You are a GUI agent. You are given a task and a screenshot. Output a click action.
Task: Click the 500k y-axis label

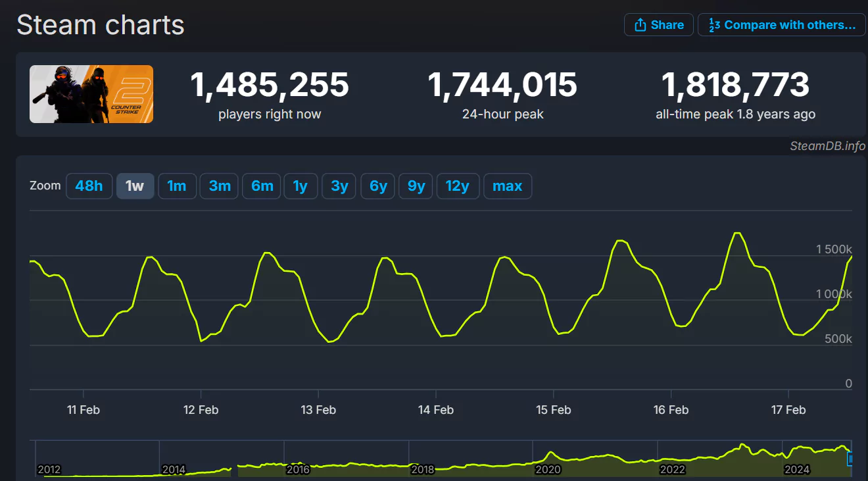pyautogui.click(x=838, y=339)
